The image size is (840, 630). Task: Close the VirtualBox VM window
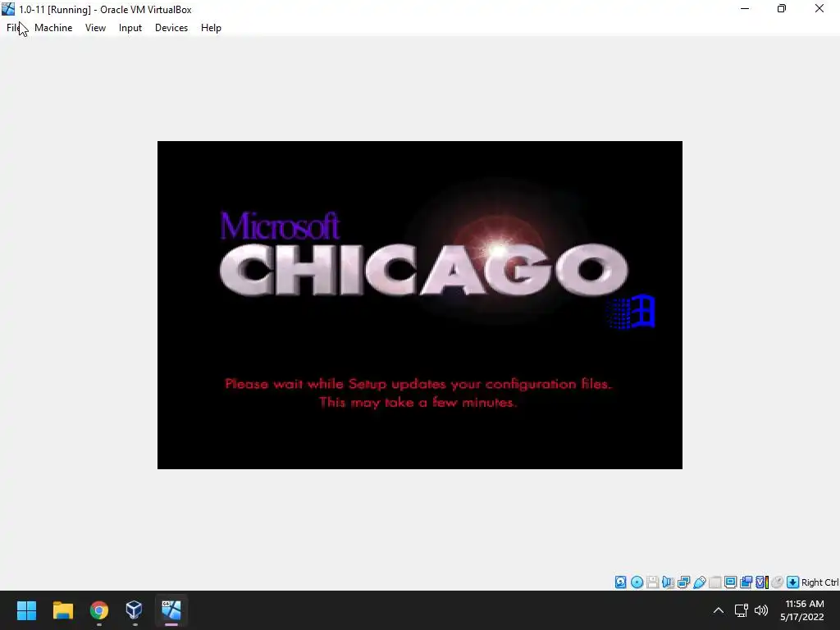(x=819, y=8)
